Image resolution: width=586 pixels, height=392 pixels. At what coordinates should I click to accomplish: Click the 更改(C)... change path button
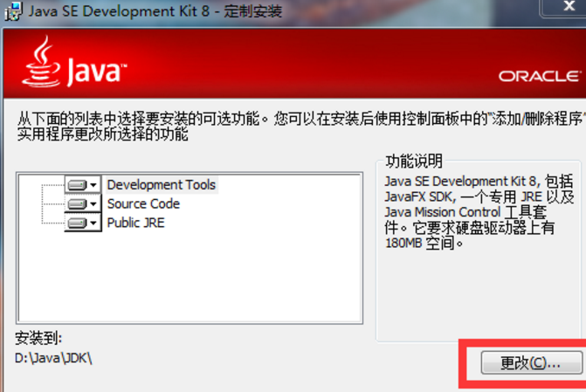tap(531, 362)
